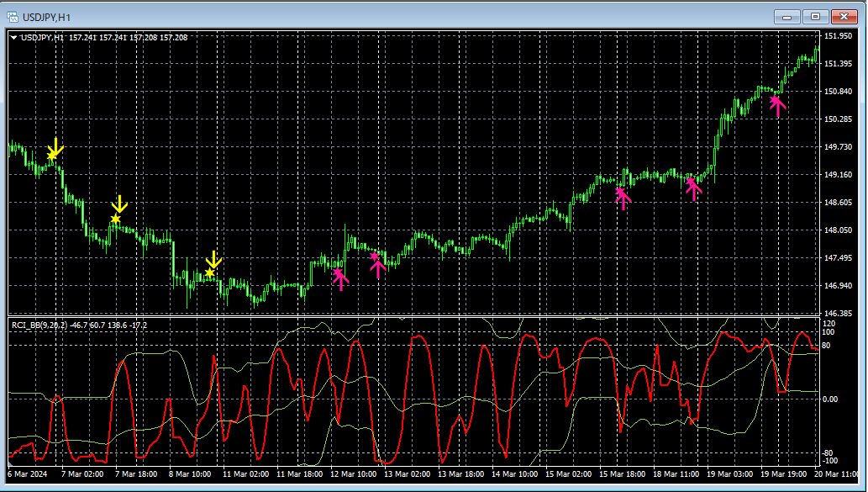The image size is (868, 492).
Task: Click the magenta up arrow above 19 Mar 19:00
Action: coord(776,105)
